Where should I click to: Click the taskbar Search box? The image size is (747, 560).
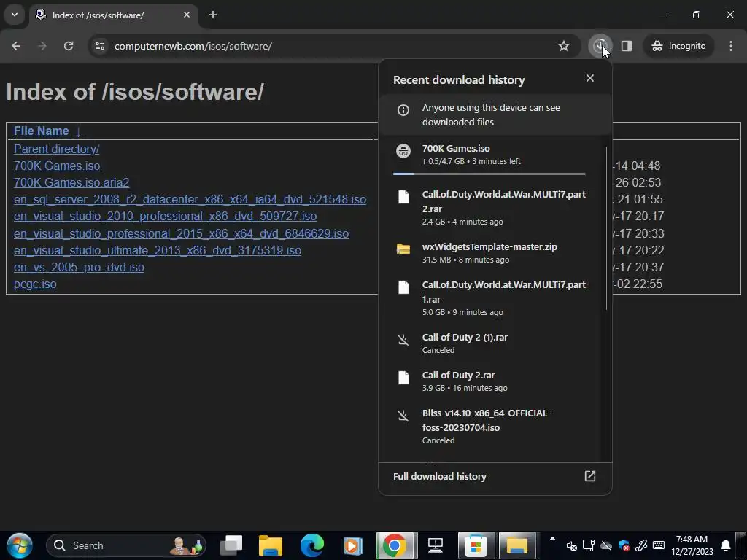click(x=126, y=545)
